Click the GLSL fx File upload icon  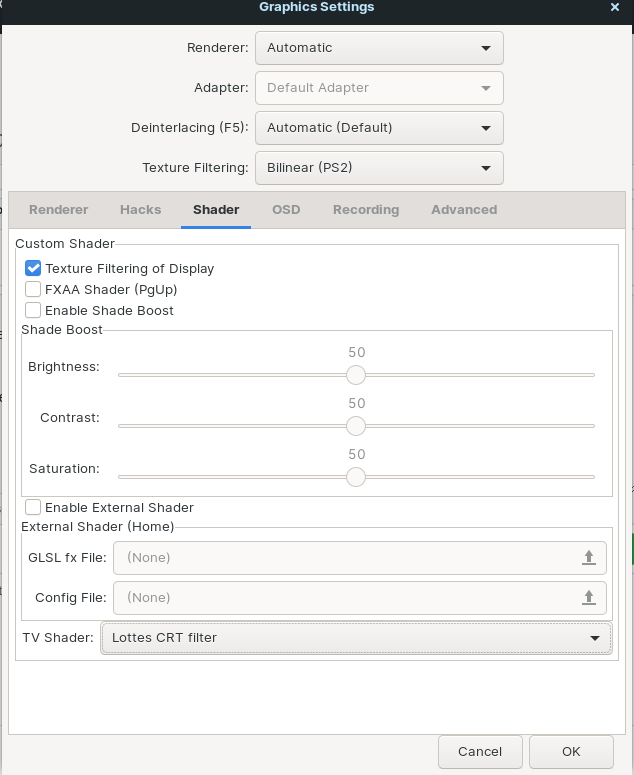pyautogui.click(x=589, y=558)
